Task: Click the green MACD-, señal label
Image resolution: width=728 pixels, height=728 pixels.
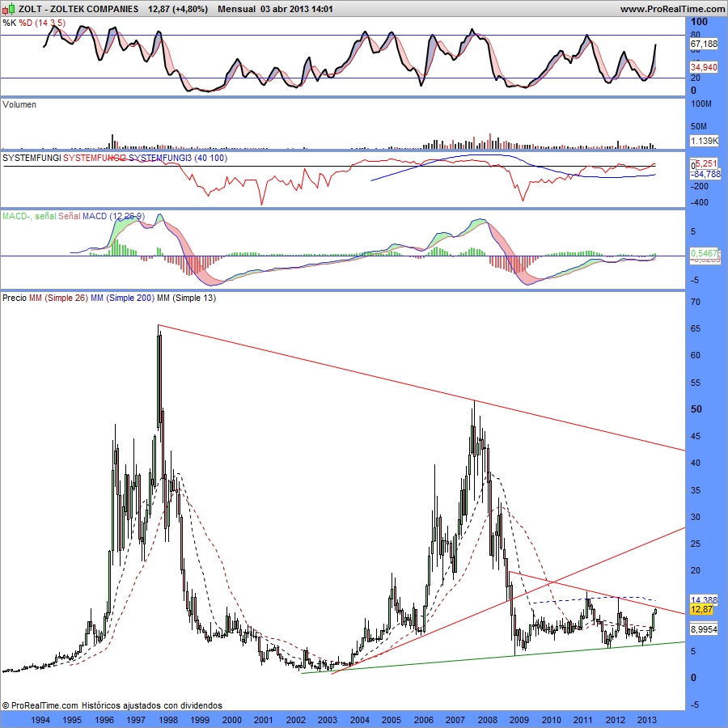Action: click(x=29, y=216)
